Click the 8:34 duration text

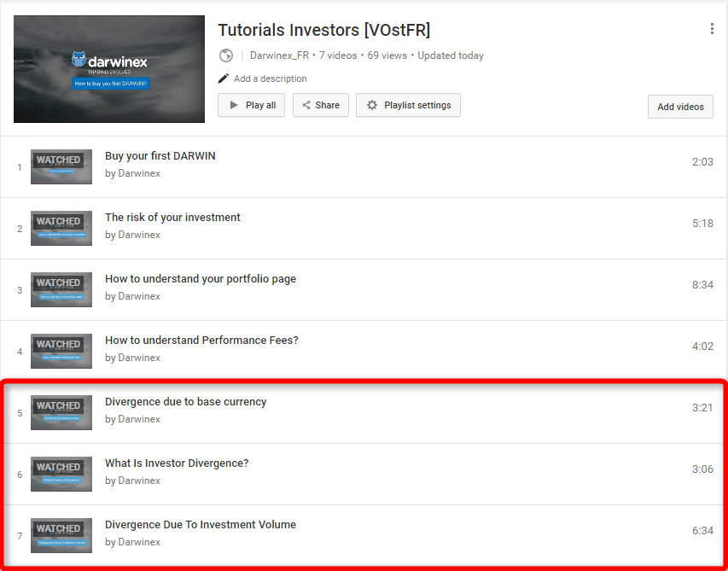702,284
